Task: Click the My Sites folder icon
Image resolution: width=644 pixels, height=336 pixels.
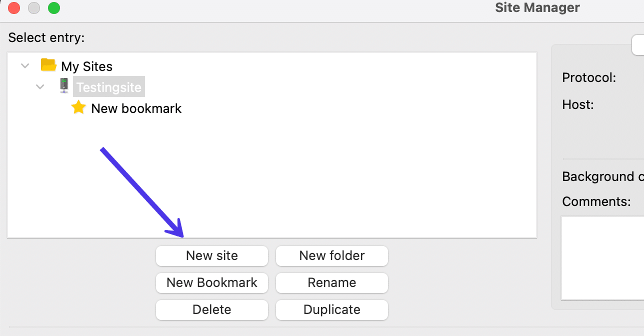Action: pos(48,65)
